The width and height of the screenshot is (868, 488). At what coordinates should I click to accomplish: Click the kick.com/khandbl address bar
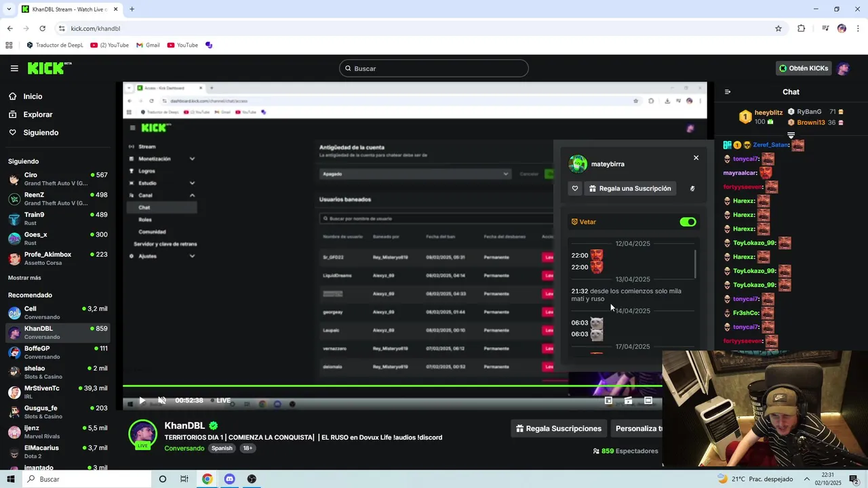[414, 28]
